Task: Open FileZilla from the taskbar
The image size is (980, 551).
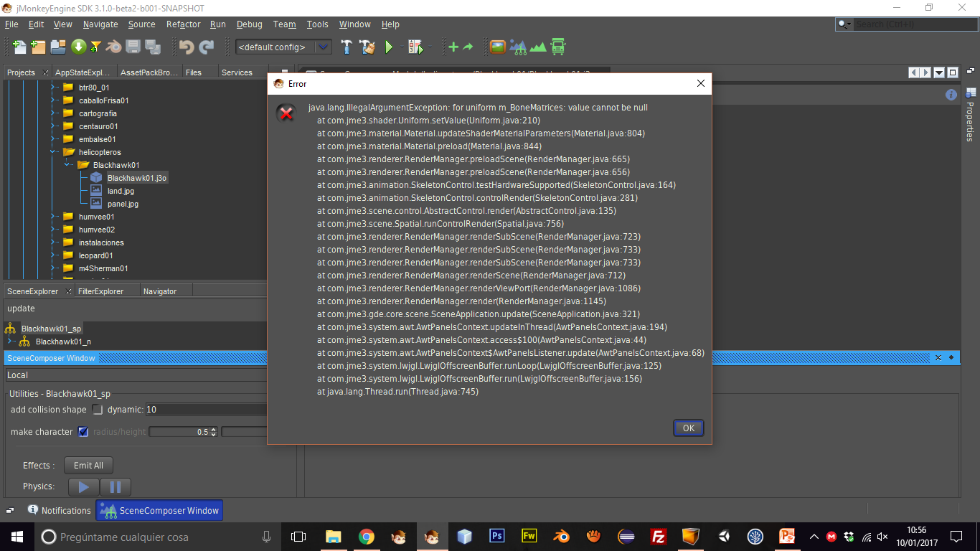Action: 658,537
